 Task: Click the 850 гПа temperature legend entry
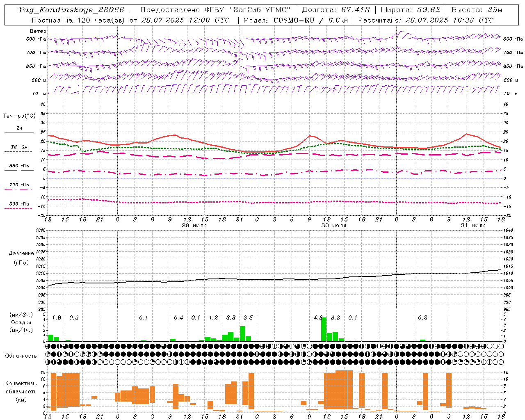click(x=19, y=166)
